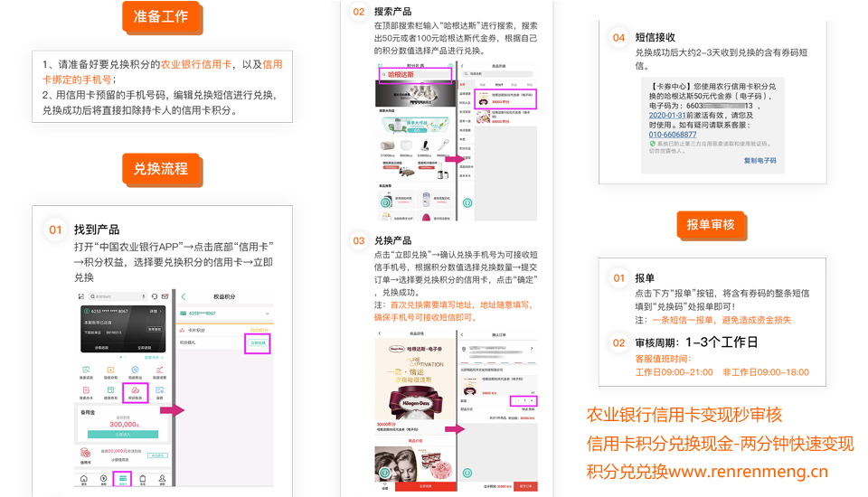
Task: Tap the scan icon beside the search field
Action: tap(80, 296)
